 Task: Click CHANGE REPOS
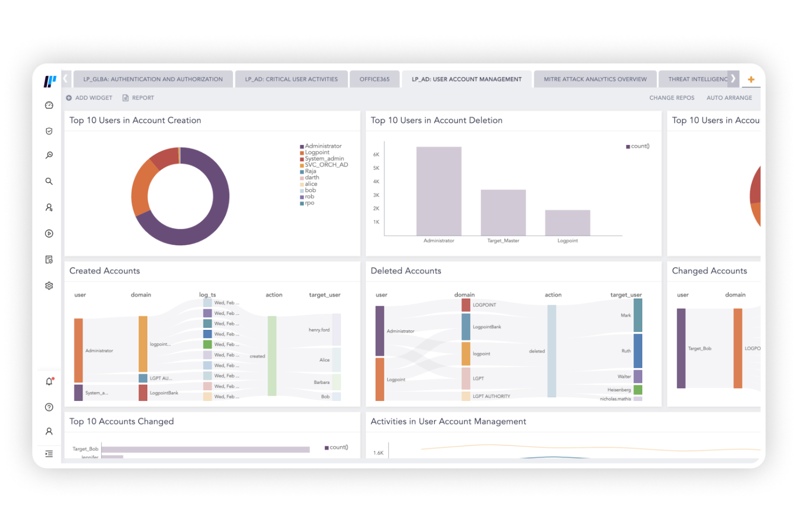671,98
